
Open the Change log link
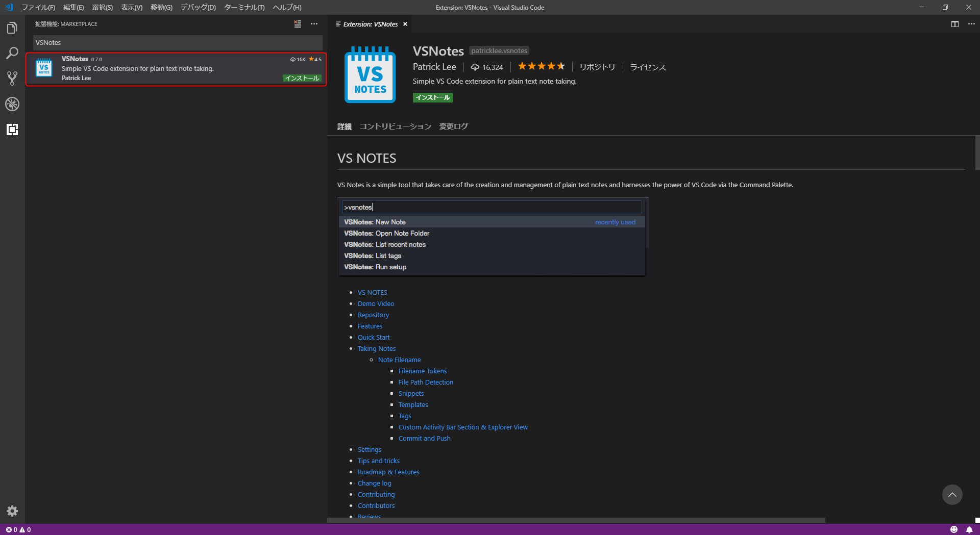375,483
